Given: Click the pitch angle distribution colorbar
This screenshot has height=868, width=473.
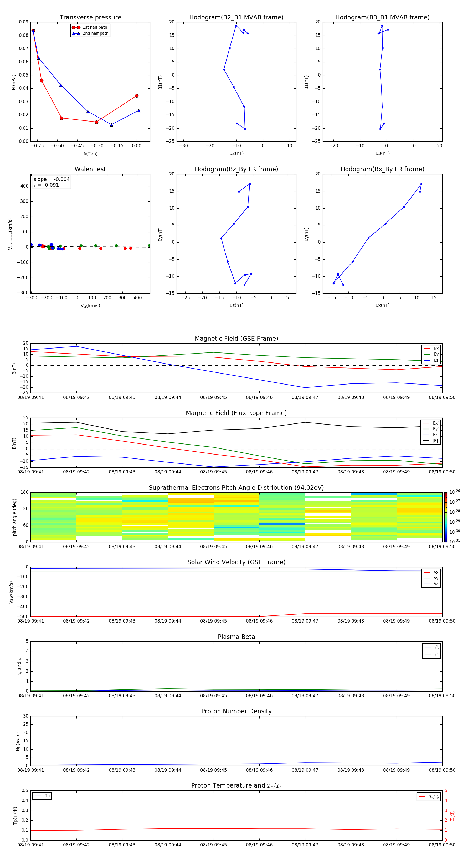Looking at the screenshot, I should coord(445,517).
